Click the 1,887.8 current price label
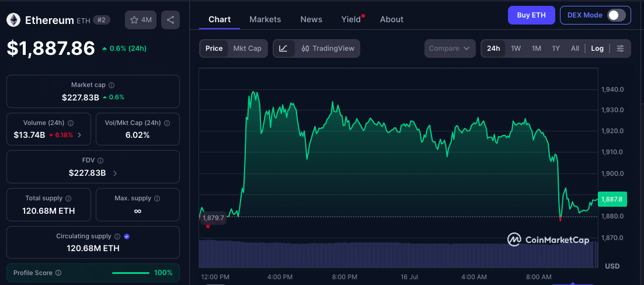The image size is (644, 285). tap(612, 199)
